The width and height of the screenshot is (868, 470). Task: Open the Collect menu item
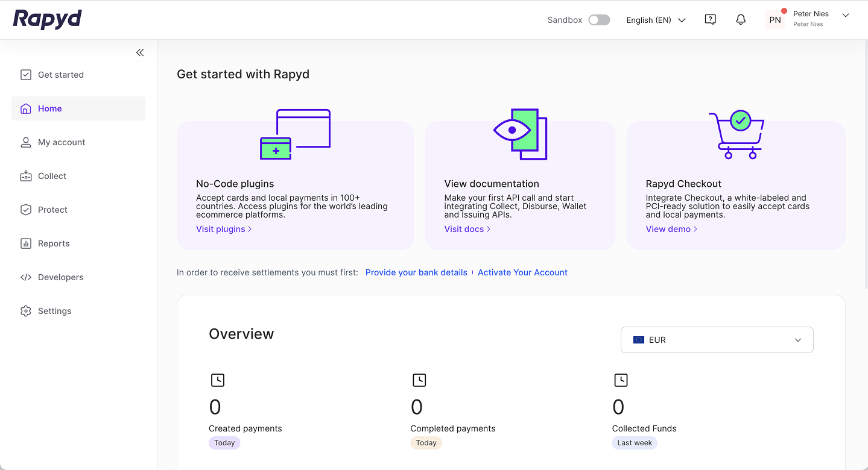(x=78, y=176)
